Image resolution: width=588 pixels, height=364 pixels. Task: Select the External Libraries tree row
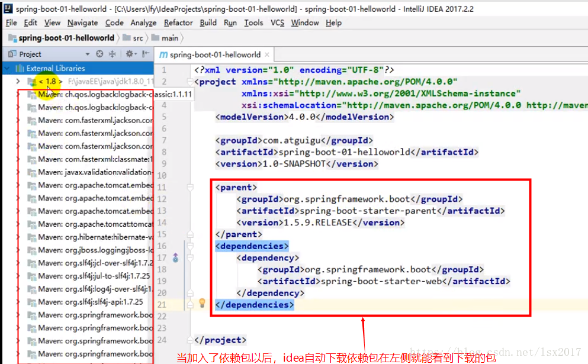(78, 68)
